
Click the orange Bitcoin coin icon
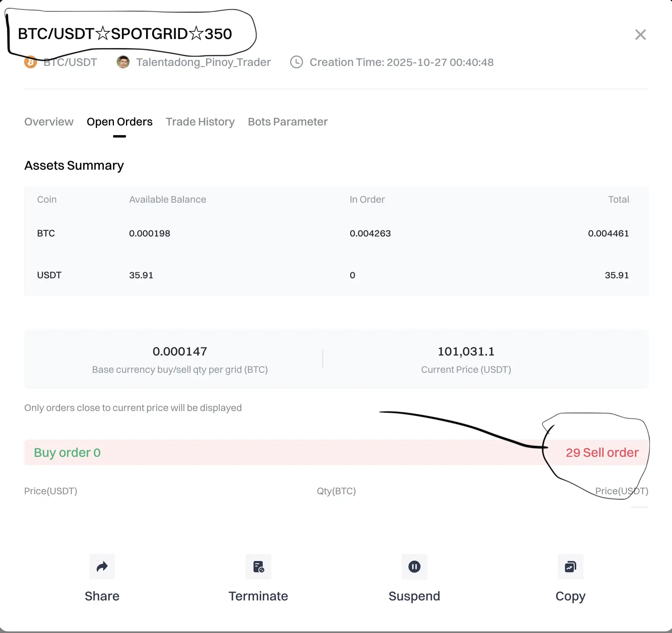(x=31, y=62)
